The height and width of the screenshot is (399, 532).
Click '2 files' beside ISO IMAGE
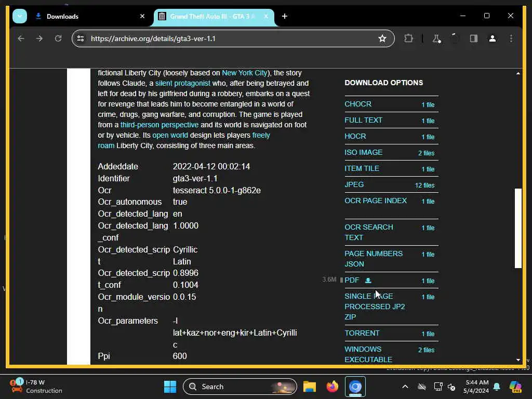coord(426,153)
